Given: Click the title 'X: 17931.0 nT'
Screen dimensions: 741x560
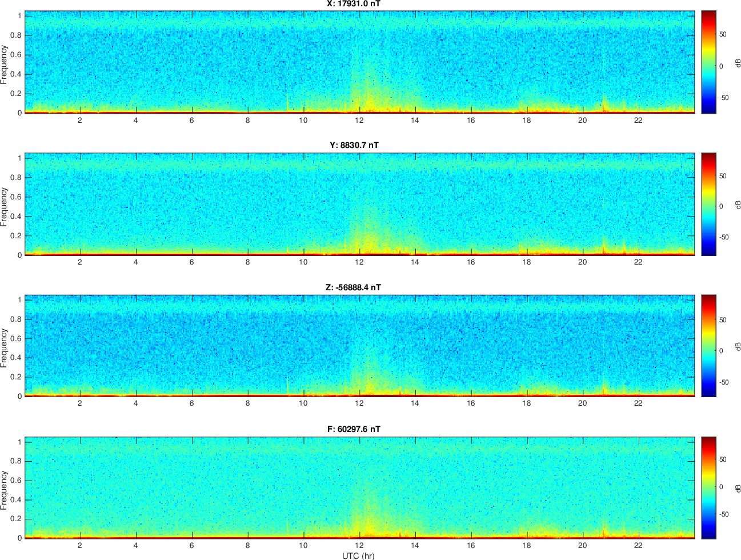Looking at the screenshot, I should click(354, 3).
